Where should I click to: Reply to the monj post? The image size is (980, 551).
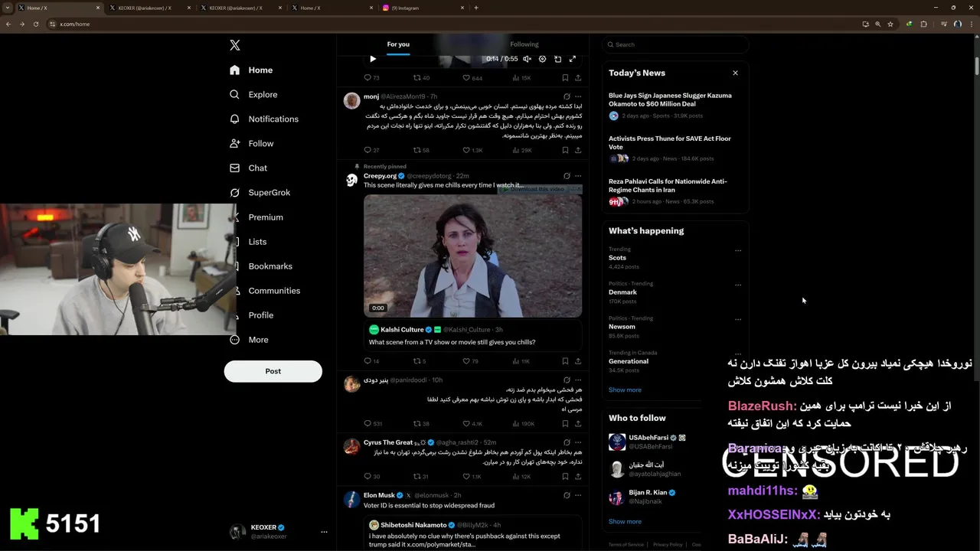[371, 150]
